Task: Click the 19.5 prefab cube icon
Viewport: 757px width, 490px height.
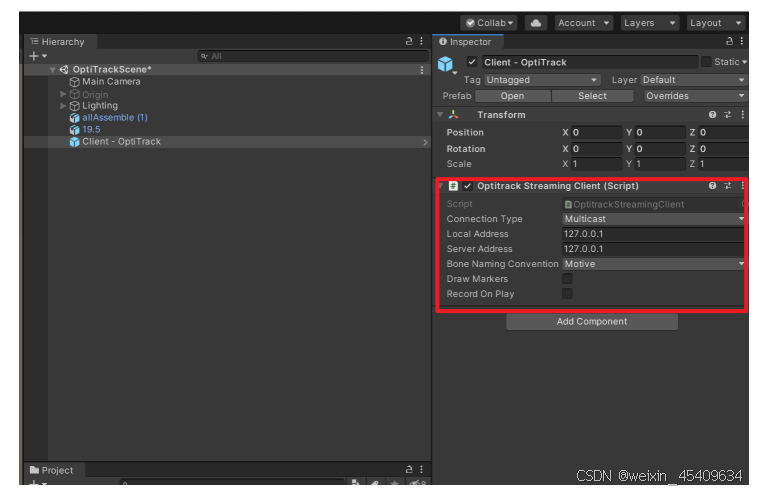Action: (x=74, y=129)
